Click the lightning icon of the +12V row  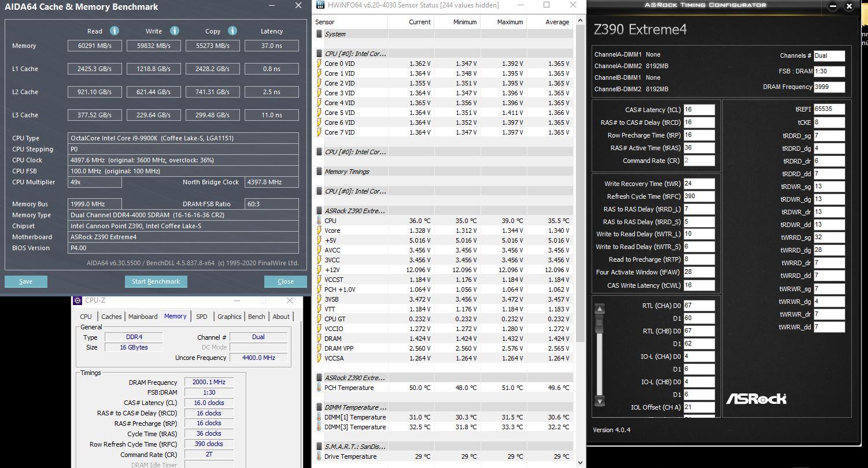coord(319,270)
